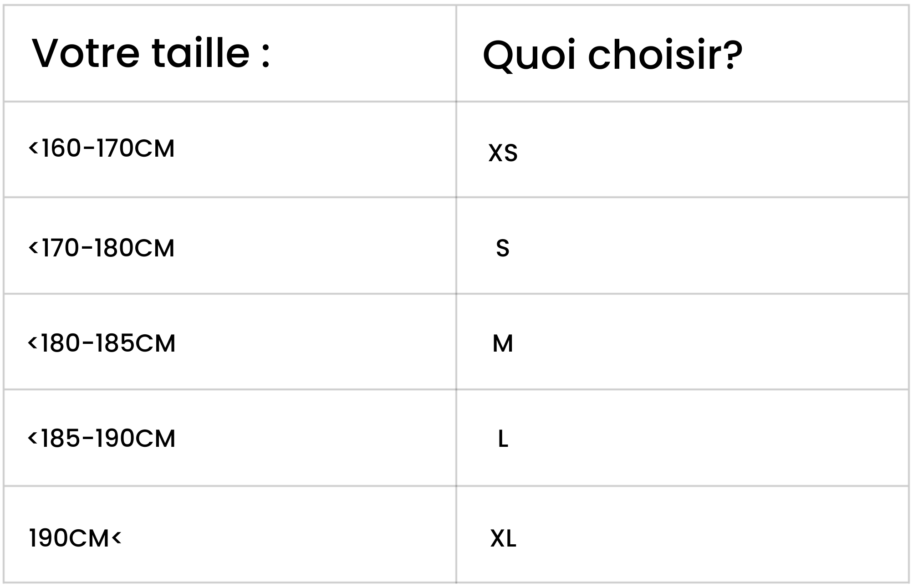Click the less-than sign before 180-185CM
The height and width of the screenshot is (588, 913).
(x=33, y=343)
